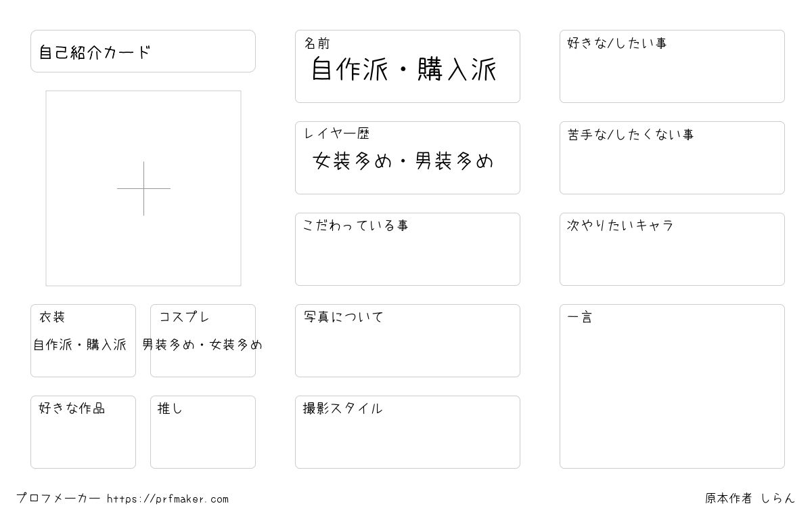
Task: Select the square photo placeholder frame
Action: point(143,188)
